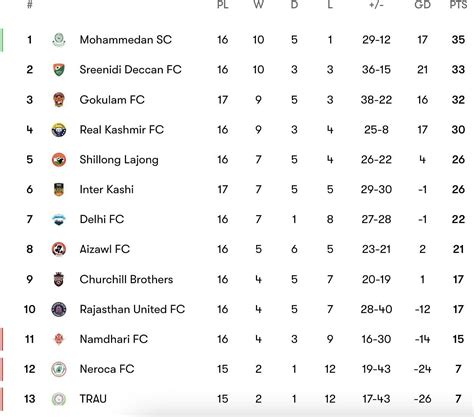
Task: Open the Inter Kashi club logo
Action: click(x=59, y=189)
